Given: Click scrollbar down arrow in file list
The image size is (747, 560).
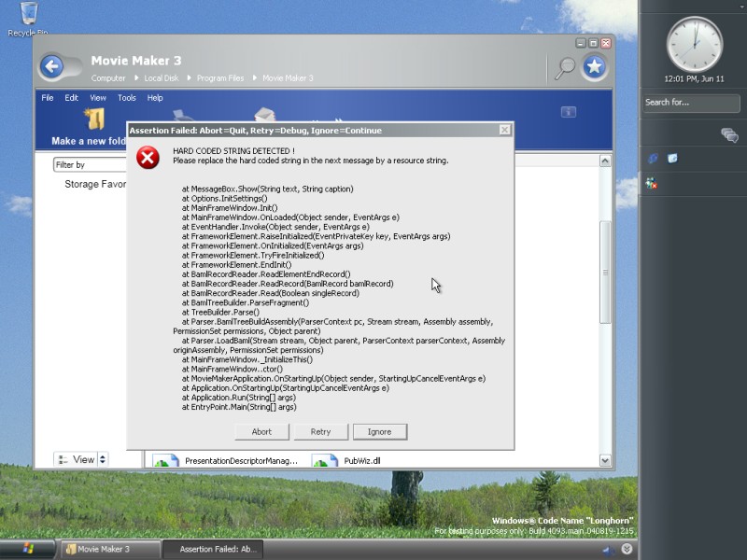Looking at the screenshot, I should (x=605, y=460).
